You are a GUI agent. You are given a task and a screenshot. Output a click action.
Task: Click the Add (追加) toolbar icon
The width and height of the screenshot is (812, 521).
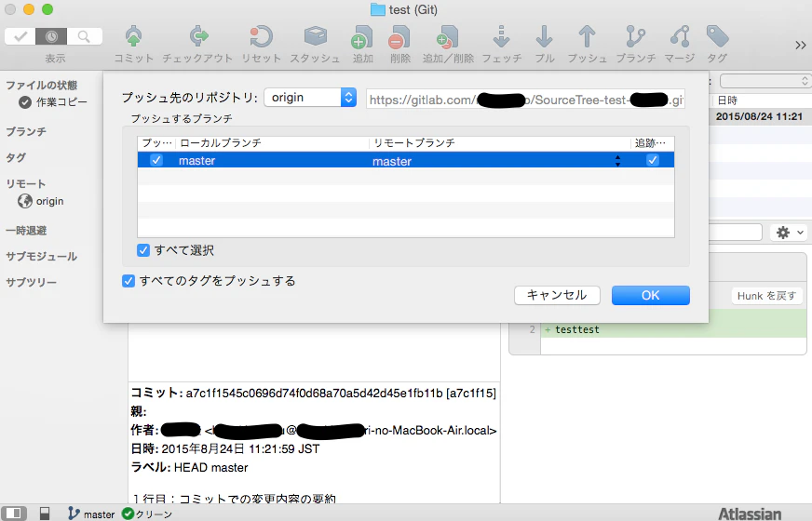[362, 37]
